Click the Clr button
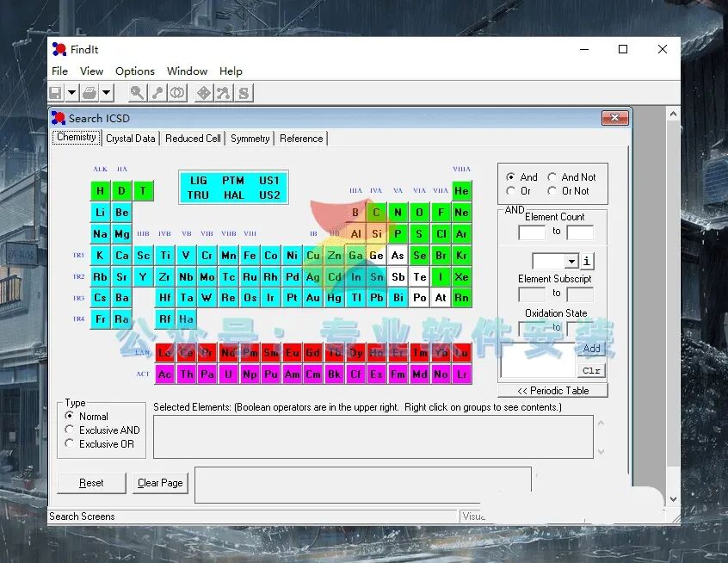Image resolution: width=728 pixels, height=563 pixels. pyautogui.click(x=591, y=371)
